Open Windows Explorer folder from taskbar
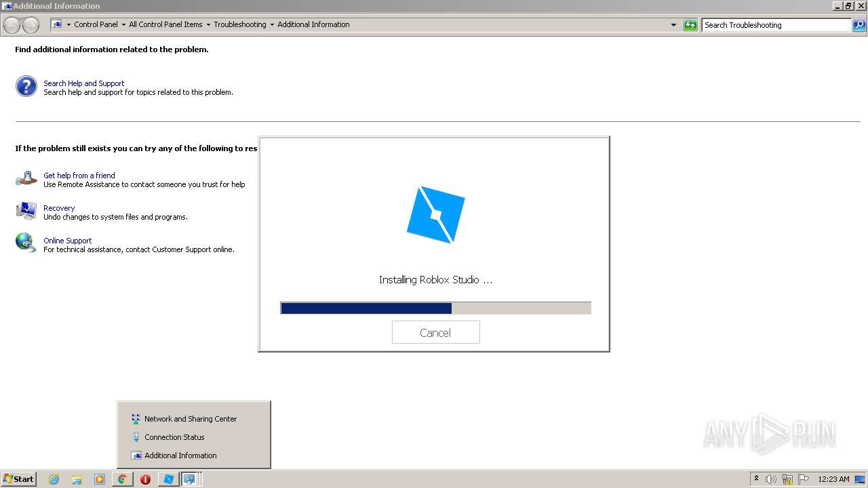 pos(77,479)
